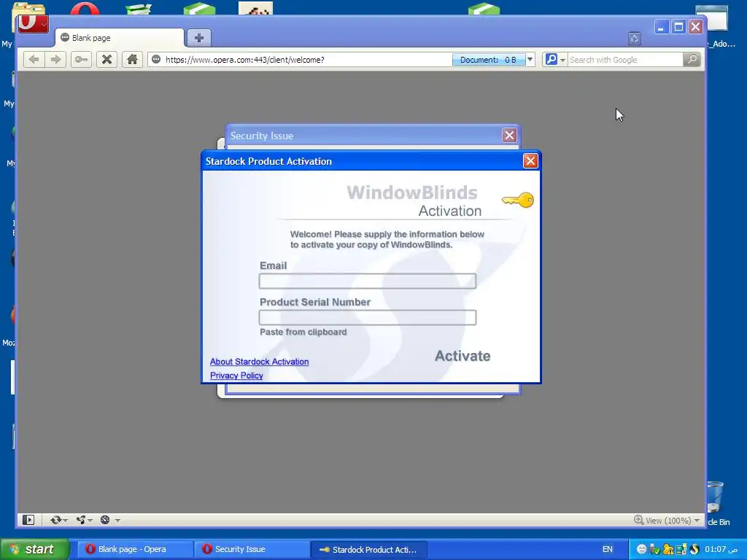Expand the Opera Turbo dropdown arrow
The width and height of the screenshot is (747, 560).
tap(117, 521)
